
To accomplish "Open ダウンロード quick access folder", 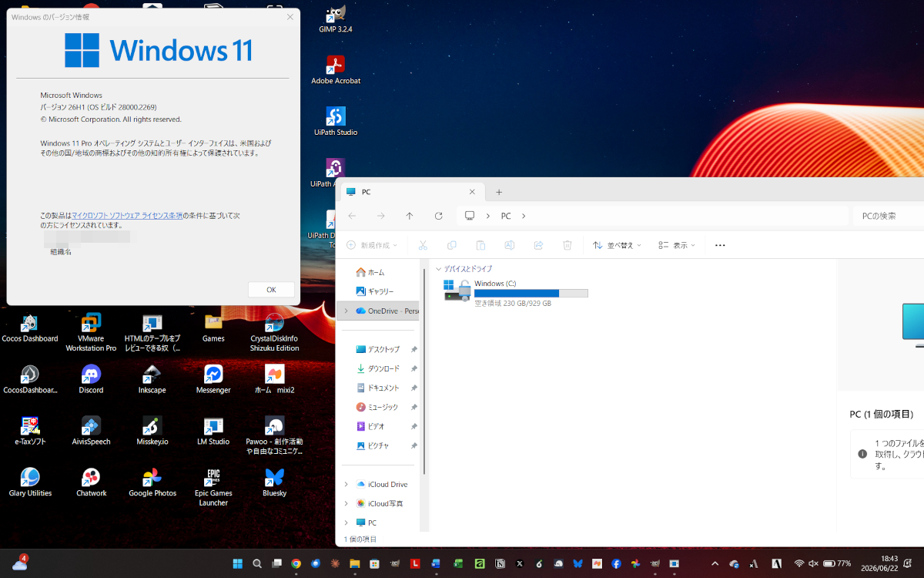I will (378, 368).
